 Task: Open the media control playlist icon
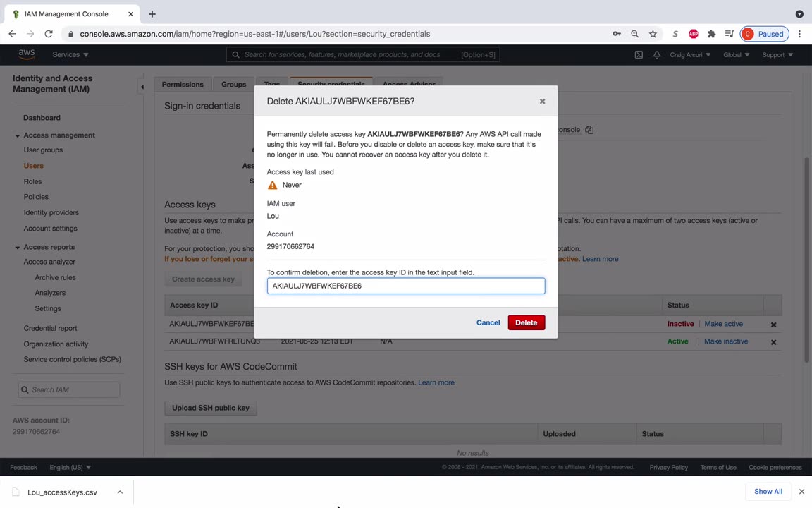click(x=729, y=34)
